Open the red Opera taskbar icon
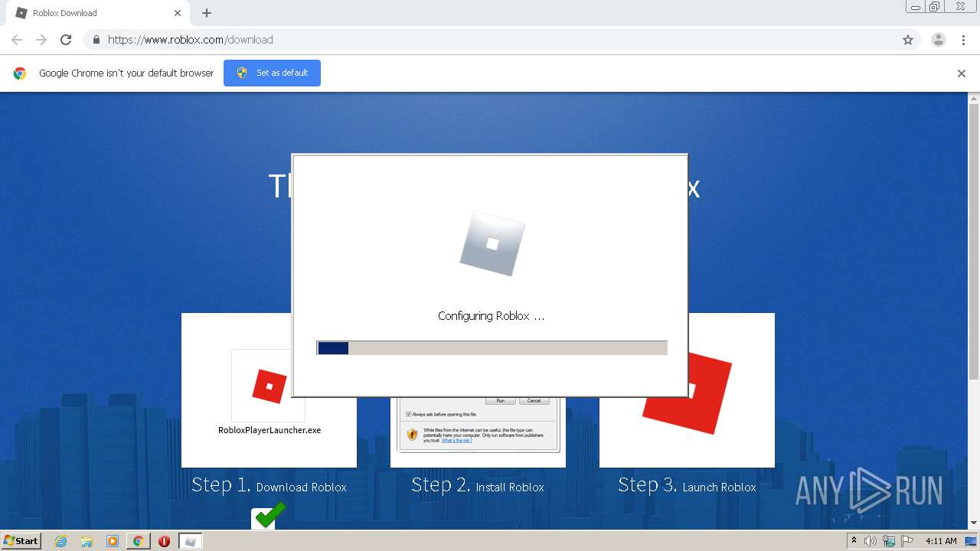Image resolution: width=980 pixels, height=551 pixels. 164,541
